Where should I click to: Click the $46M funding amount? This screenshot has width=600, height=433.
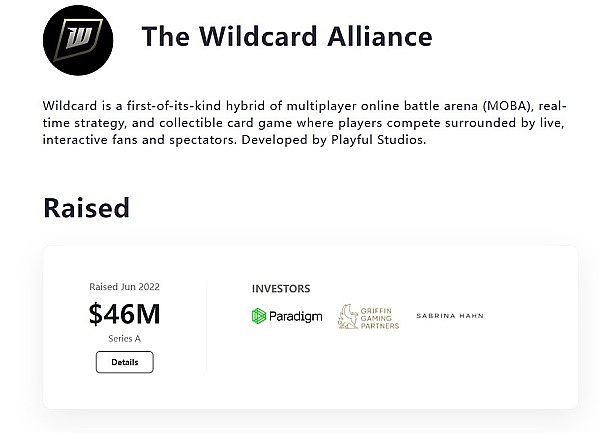click(x=124, y=314)
